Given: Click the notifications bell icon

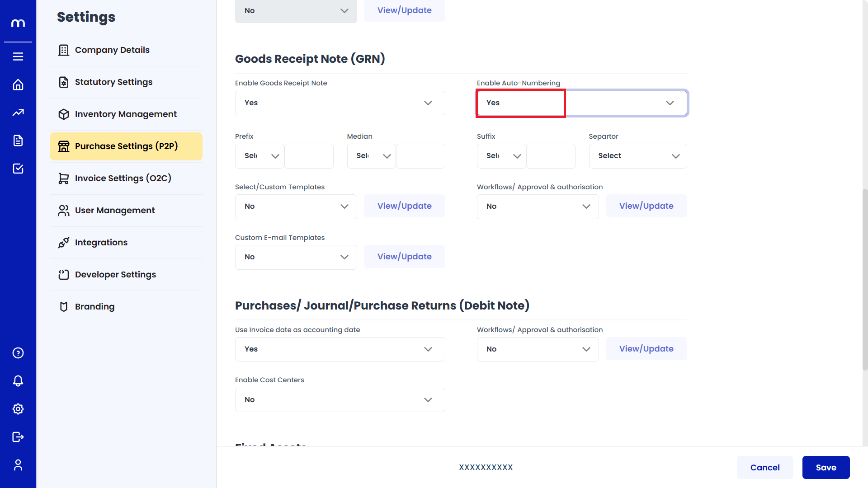Looking at the screenshot, I should point(18,381).
